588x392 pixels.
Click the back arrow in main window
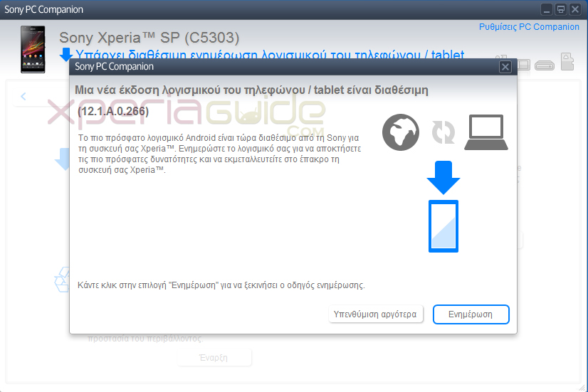23,96
